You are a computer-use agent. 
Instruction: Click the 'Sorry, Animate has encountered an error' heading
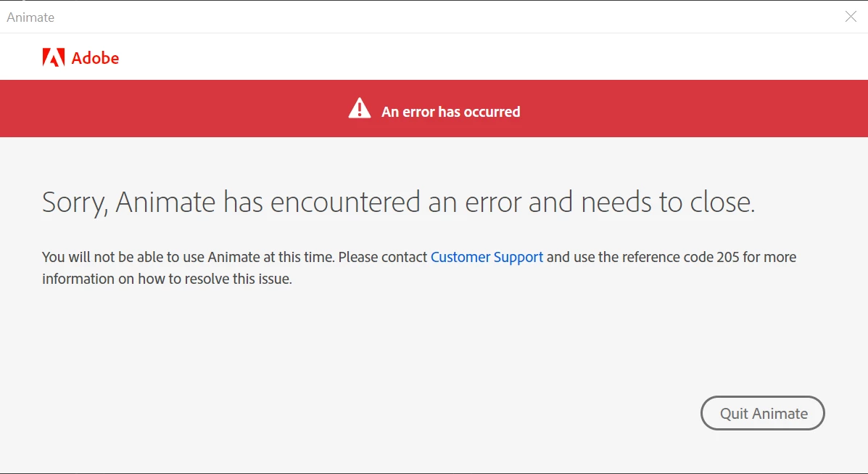coord(399,202)
